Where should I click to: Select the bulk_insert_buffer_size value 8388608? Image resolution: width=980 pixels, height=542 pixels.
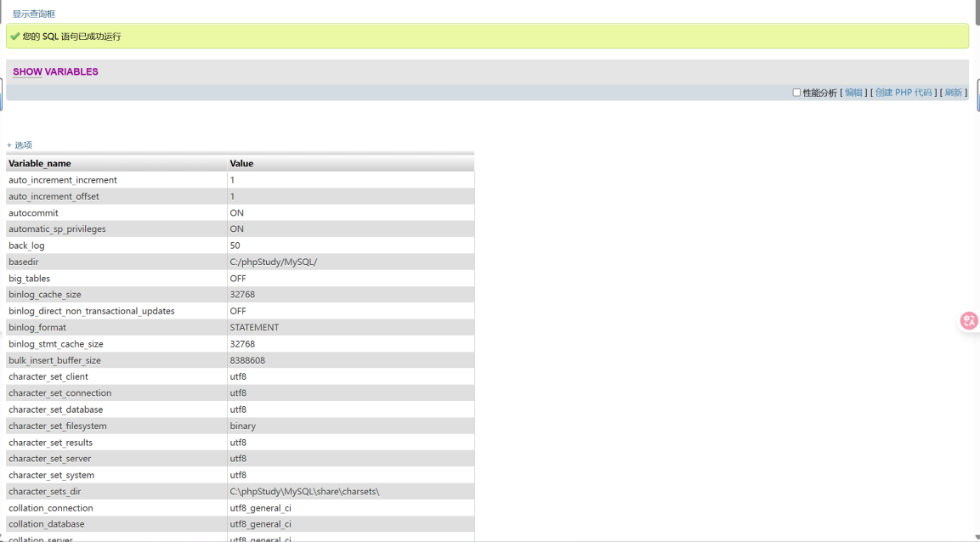click(x=247, y=360)
